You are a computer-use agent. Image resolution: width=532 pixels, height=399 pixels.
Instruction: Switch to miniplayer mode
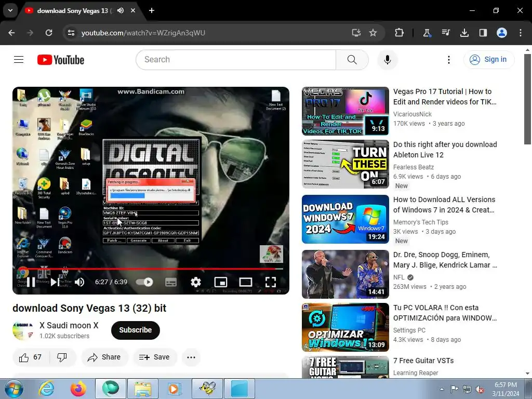click(220, 282)
